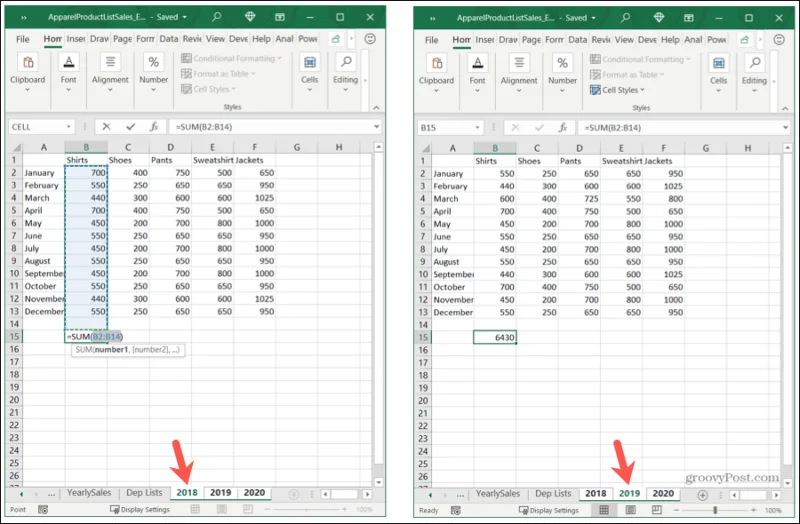The height and width of the screenshot is (524, 800).
Task: Click vertical scrollbar down arrow in left window
Action: 379,482
